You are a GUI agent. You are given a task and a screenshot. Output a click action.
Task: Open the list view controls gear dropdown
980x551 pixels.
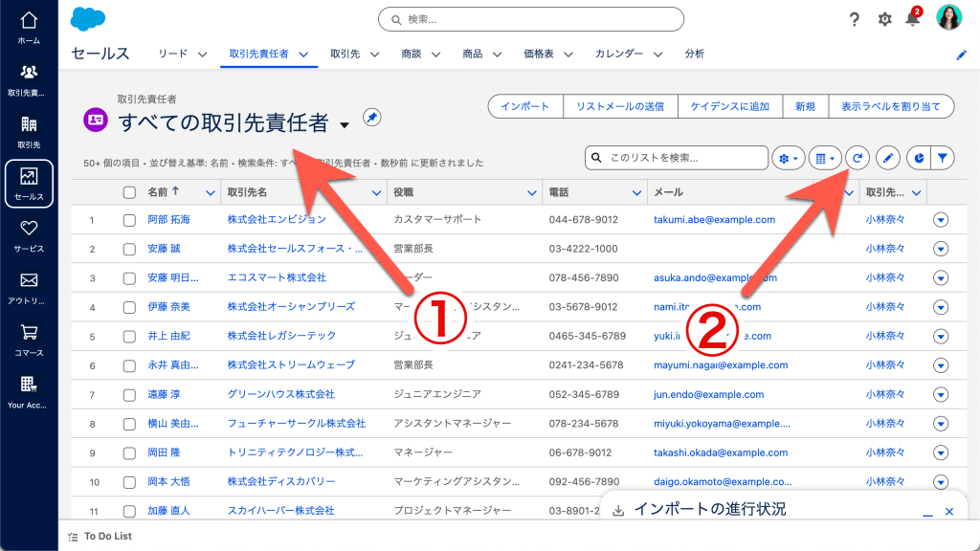789,158
